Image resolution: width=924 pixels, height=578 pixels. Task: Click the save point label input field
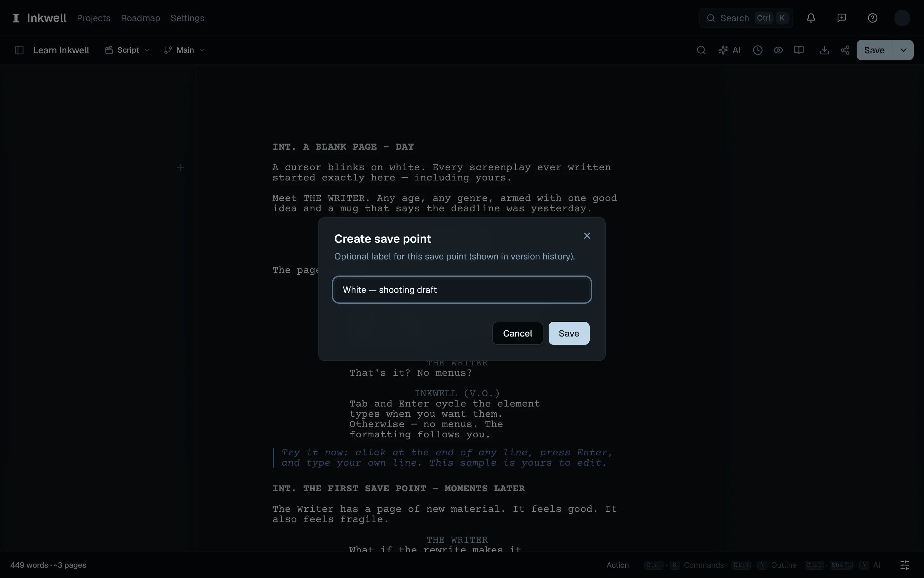click(x=462, y=290)
